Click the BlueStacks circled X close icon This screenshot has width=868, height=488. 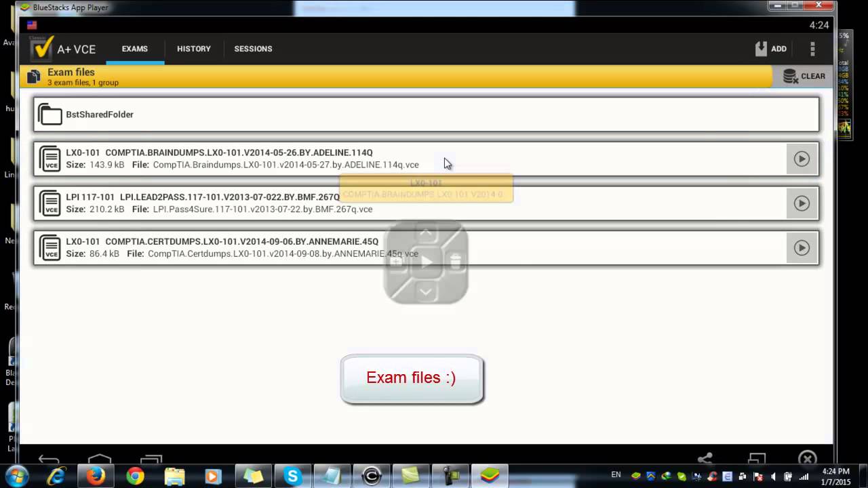coord(807,459)
